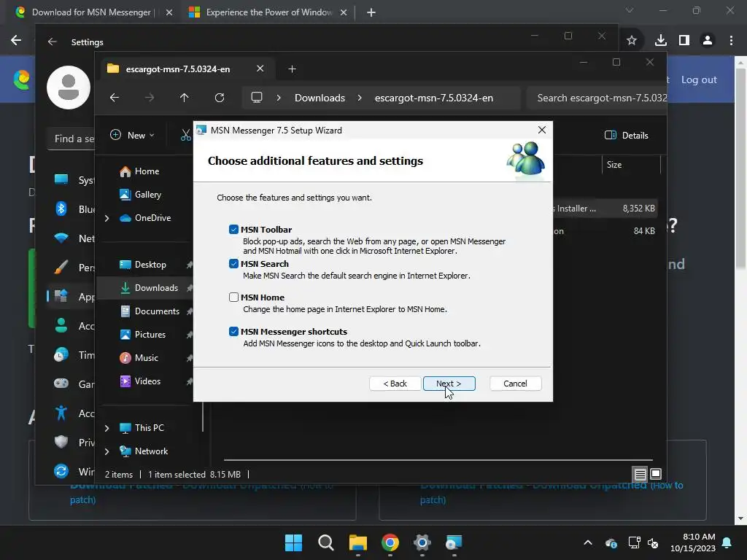
Task: Click the Back button in Setup Wizard
Action: pyautogui.click(x=395, y=384)
